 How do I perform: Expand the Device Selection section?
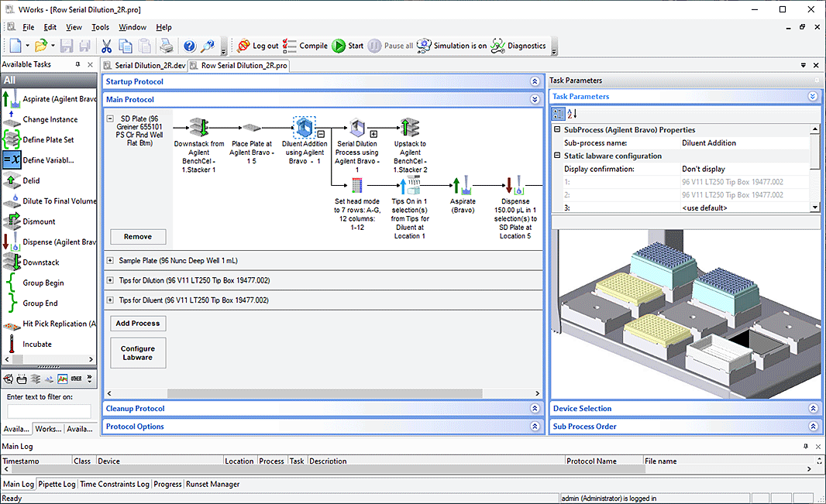pyautogui.click(x=813, y=409)
